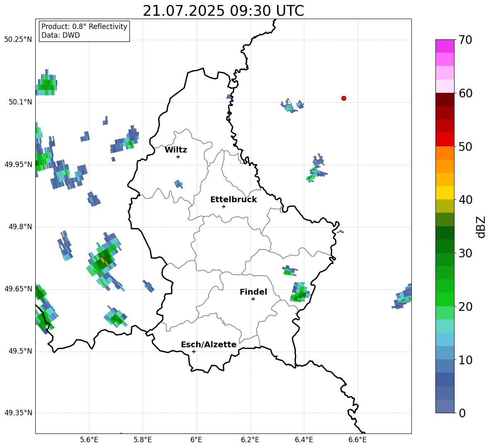The height and width of the screenshot is (448, 491).
Task: Click the 6°E longitude label
Action: pyautogui.click(x=196, y=440)
